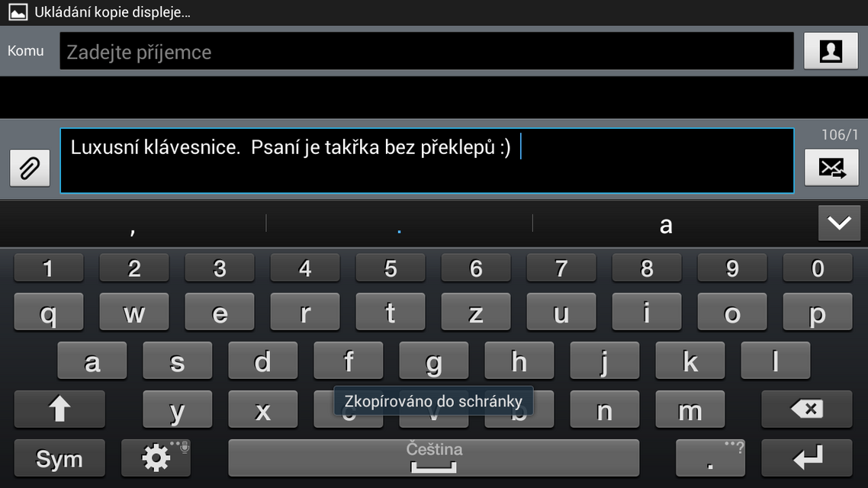Tap the letter m key
Viewport: 868px width, 488px height.
coord(690,409)
